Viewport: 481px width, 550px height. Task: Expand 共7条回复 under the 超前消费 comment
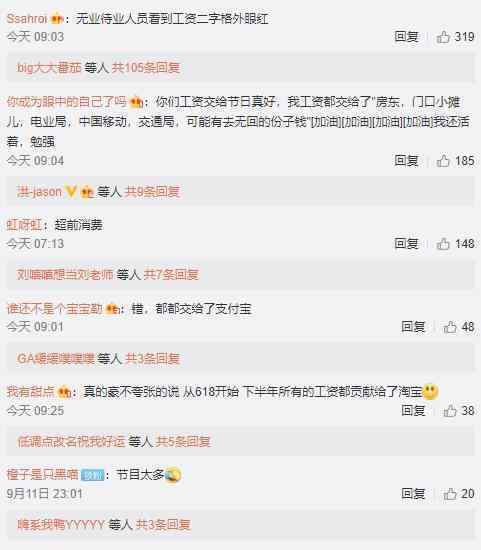[x=171, y=274]
